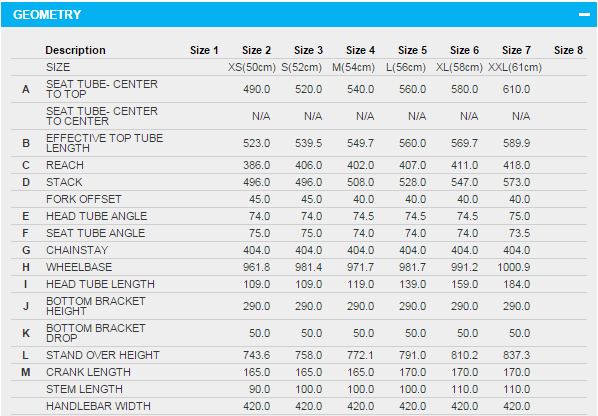This screenshot has width=598, height=416.
Task: Select the FORK OFFSET row label
Action: (x=84, y=199)
